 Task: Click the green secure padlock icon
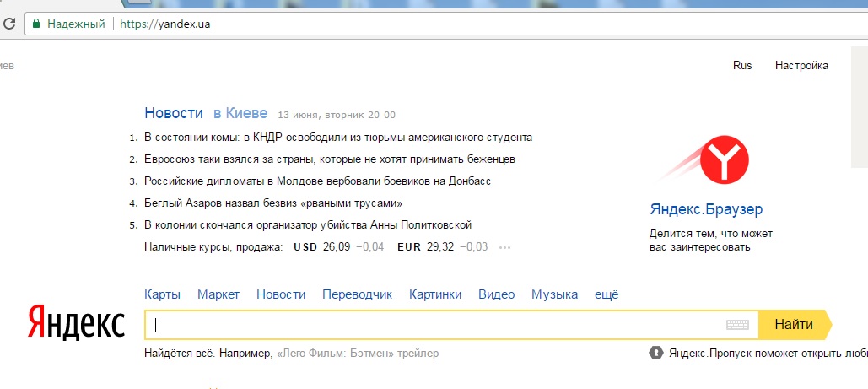tap(36, 24)
